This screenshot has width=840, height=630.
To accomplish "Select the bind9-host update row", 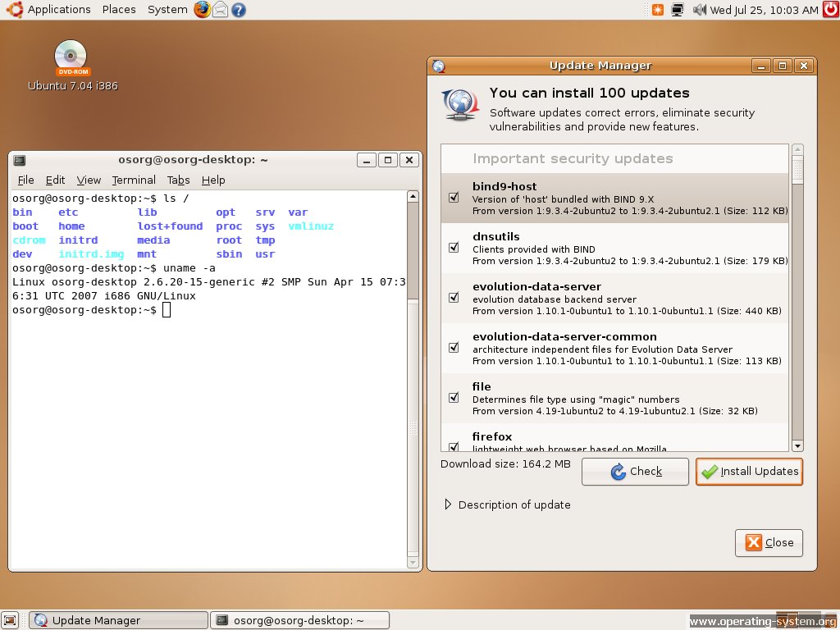I will (614, 199).
